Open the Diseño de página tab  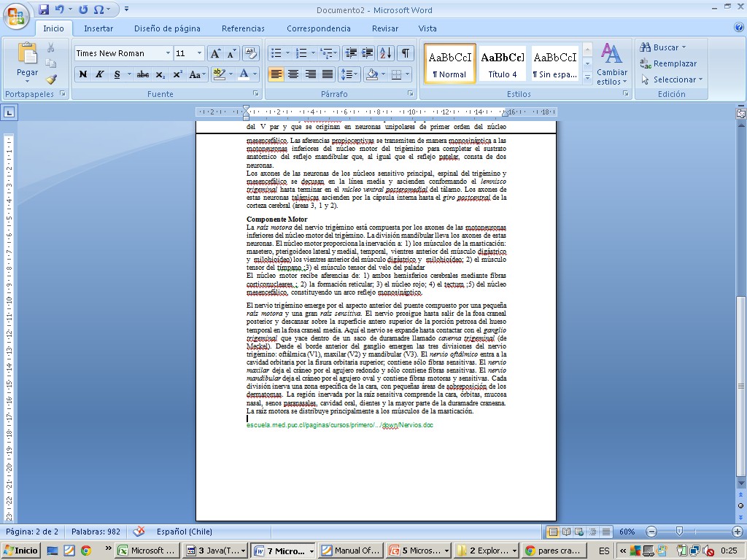[x=167, y=28]
